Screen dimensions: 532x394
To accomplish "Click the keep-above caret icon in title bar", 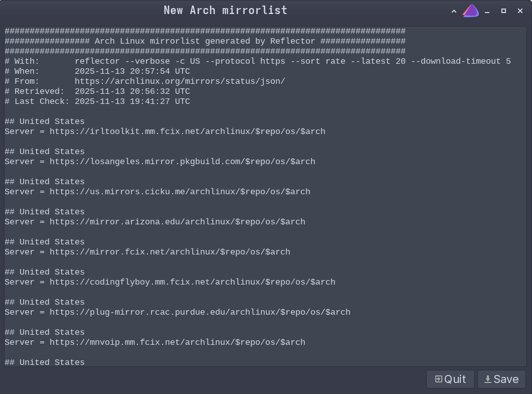I will click(x=454, y=11).
